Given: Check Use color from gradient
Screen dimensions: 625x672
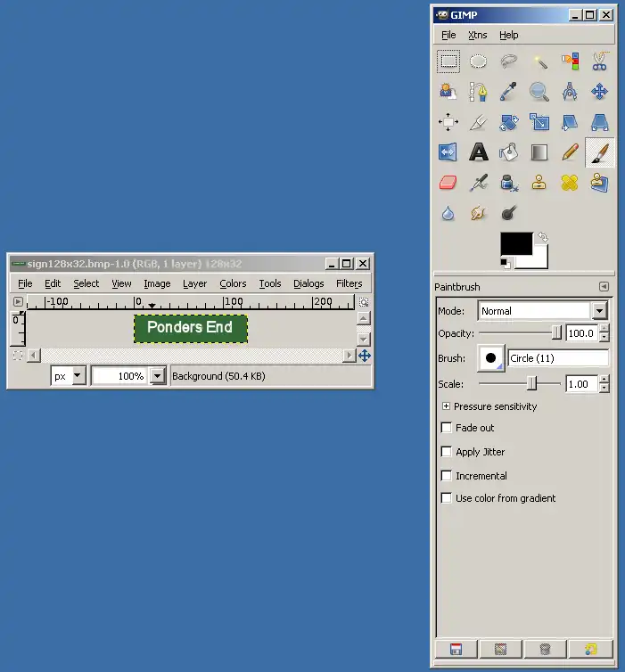Looking at the screenshot, I should [x=447, y=498].
